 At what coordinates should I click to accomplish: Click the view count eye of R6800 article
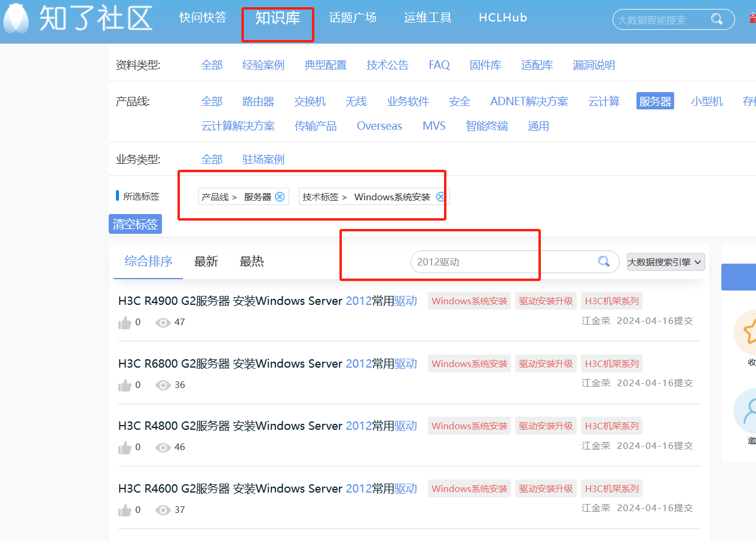tap(163, 386)
